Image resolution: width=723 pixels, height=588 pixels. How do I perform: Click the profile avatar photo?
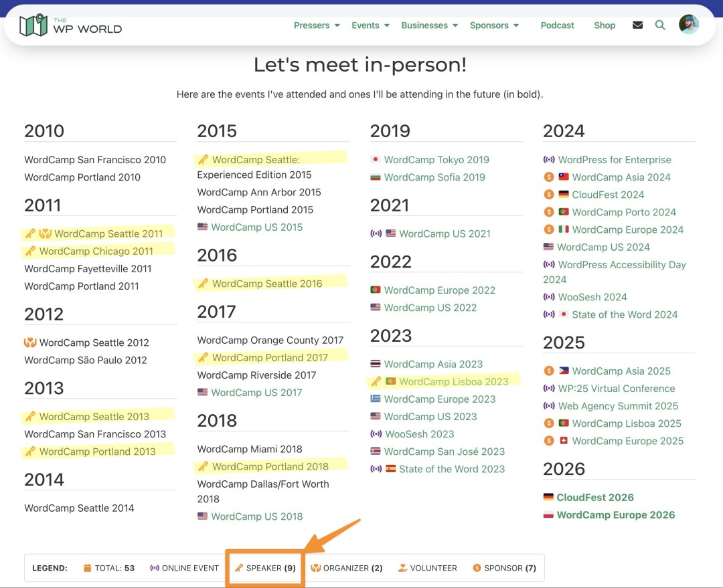689,23
